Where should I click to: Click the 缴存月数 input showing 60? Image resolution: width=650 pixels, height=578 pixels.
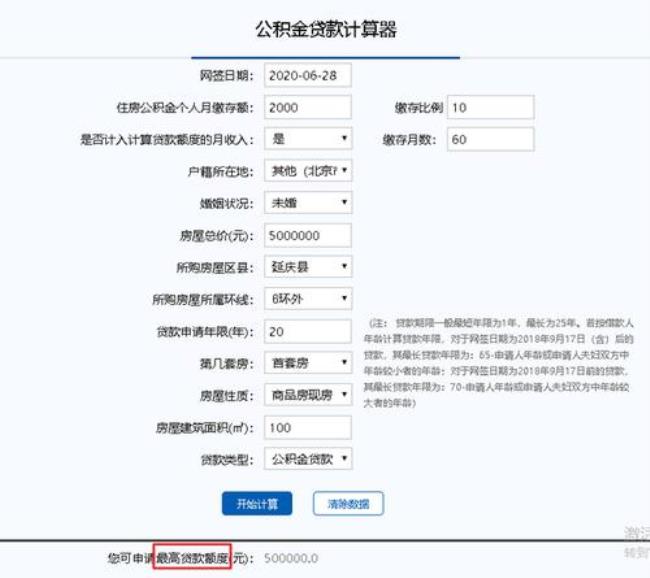pos(491,139)
